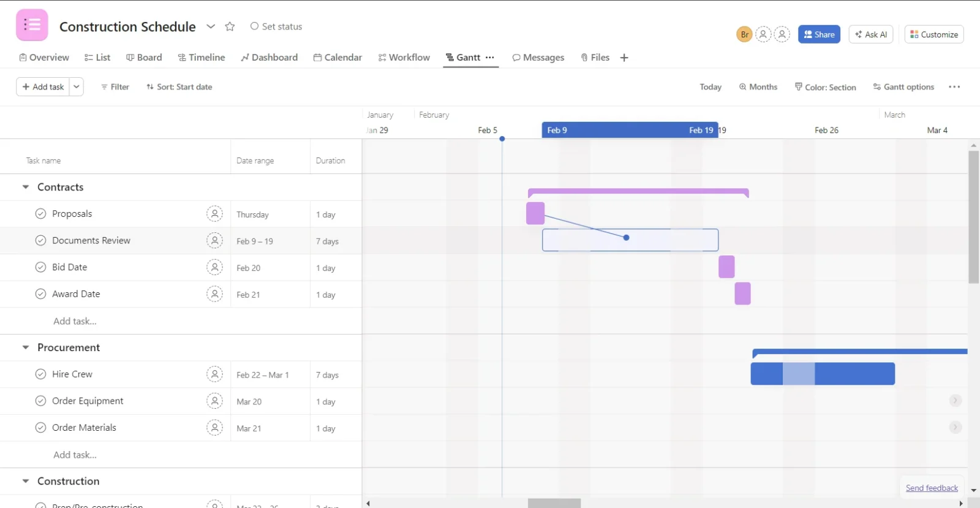Open the toolbar more actions ellipsis
This screenshot has width=980, height=508.
tap(954, 87)
